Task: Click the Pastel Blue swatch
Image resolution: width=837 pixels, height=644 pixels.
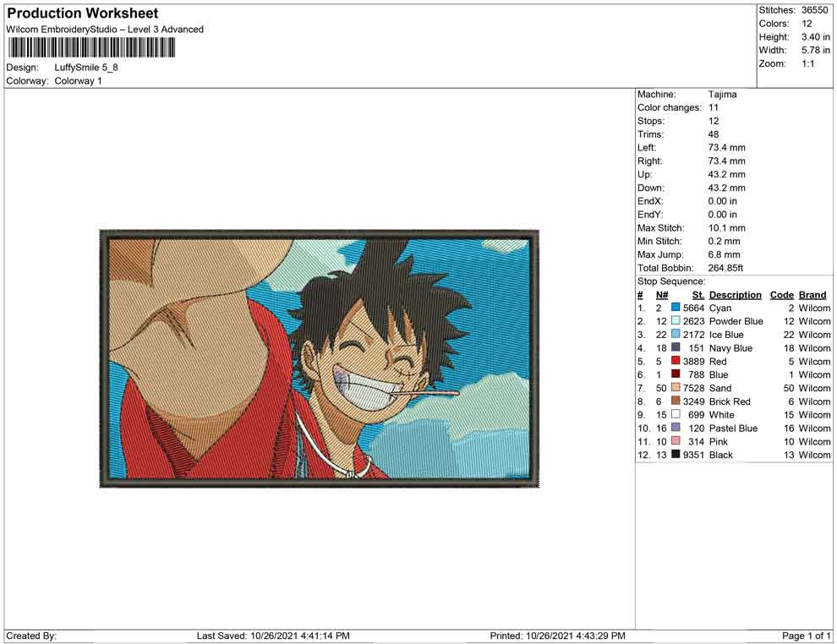Action: (676, 428)
